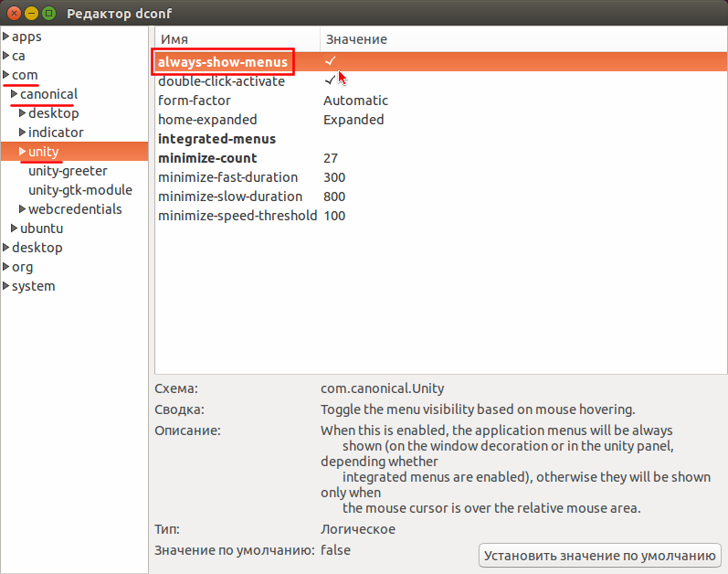This screenshot has height=574, width=728.
Task: Select the integrated-menus key row
Action: [440, 139]
